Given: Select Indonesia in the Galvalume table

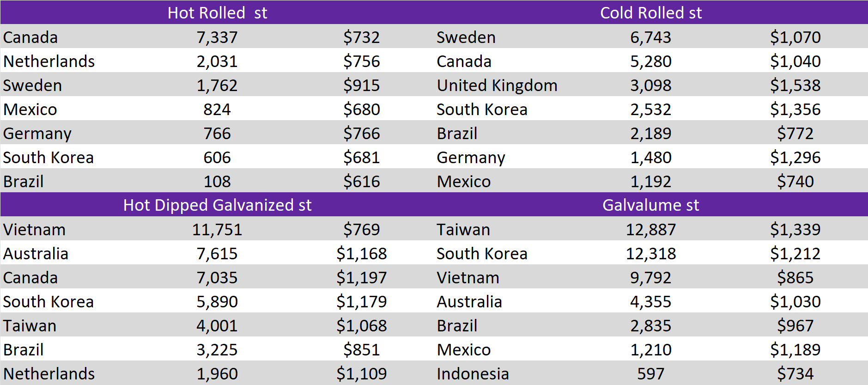Looking at the screenshot, I should click(473, 373).
